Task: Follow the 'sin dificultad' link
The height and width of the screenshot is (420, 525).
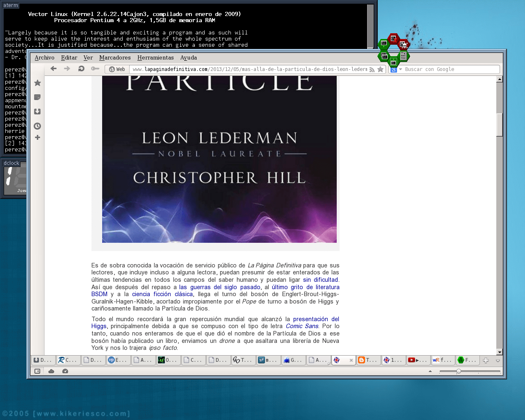Action: pyautogui.click(x=321, y=280)
